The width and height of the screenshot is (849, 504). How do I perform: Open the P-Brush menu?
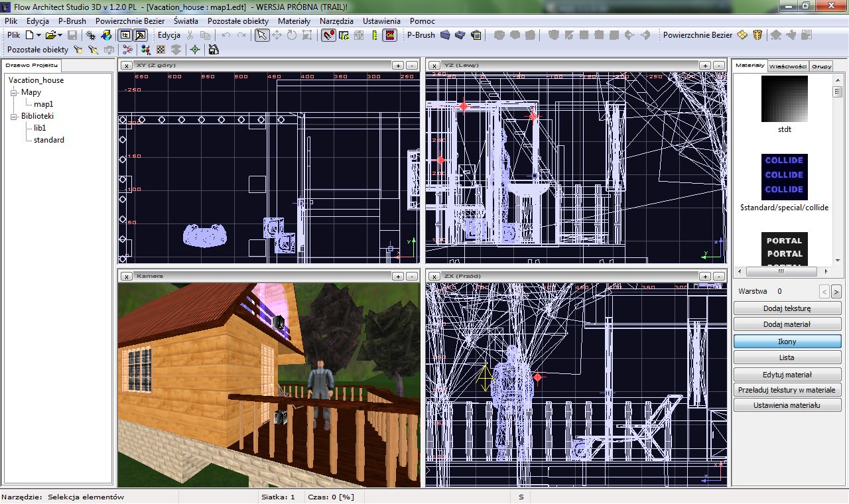click(72, 21)
